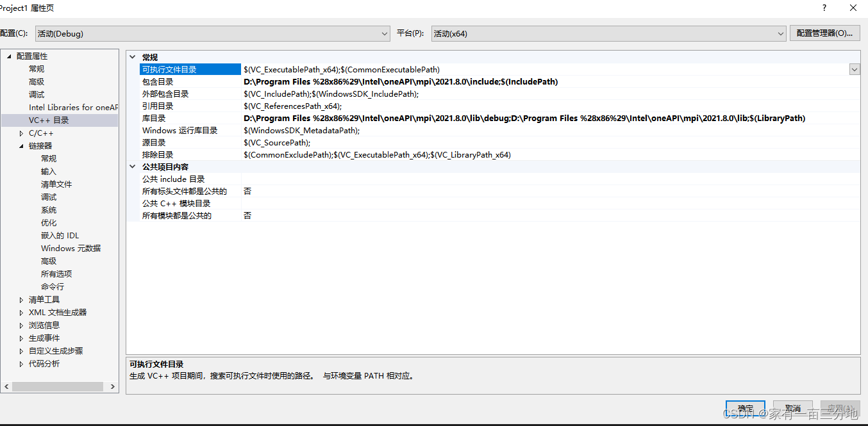This screenshot has width=868, height=426.
Task: Click the 确定 button
Action: point(745,408)
